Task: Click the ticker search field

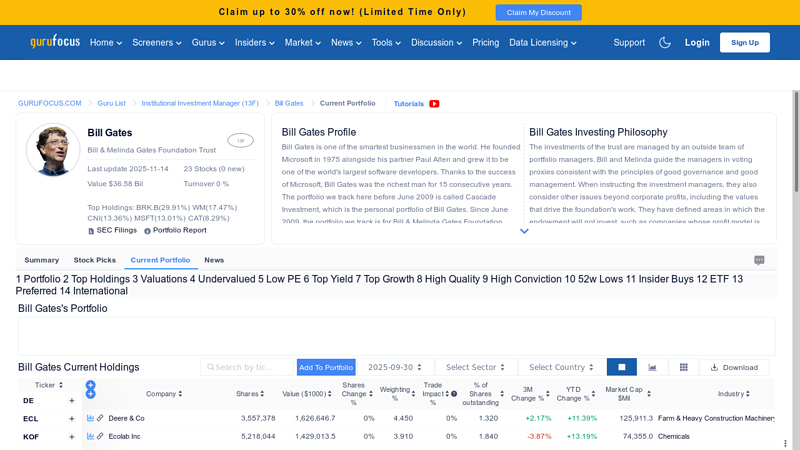Action: (x=247, y=367)
